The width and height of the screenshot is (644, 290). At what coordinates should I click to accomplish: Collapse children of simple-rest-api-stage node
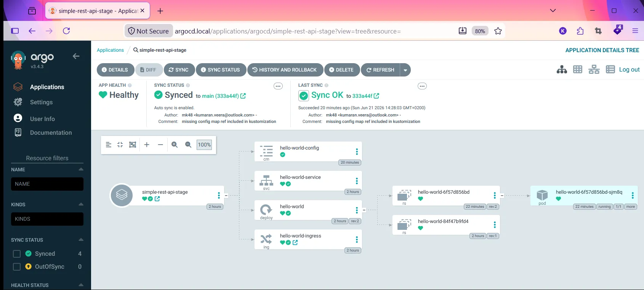click(226, 196)
